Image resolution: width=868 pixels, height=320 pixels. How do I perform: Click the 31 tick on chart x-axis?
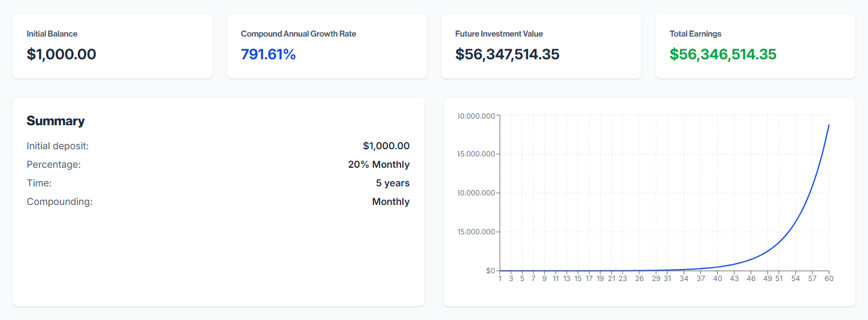[667, 279]
